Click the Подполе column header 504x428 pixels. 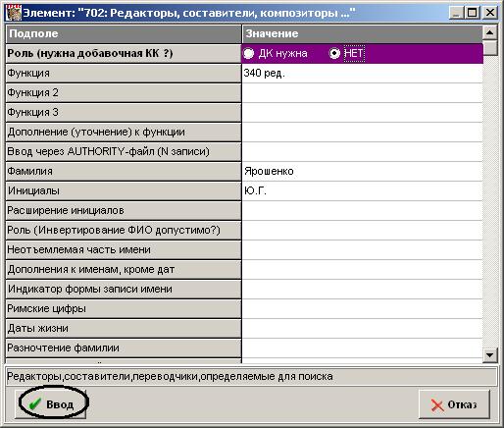pyautogui.click(x=124, y=33)
